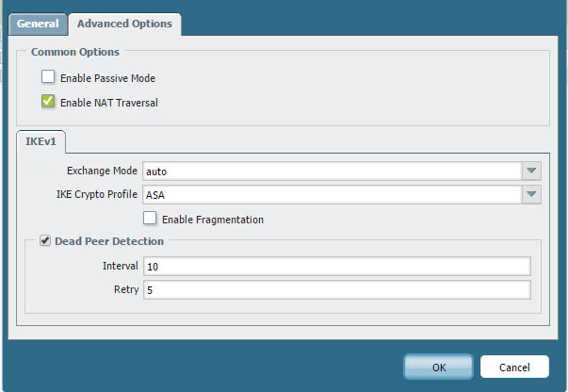Disable the Dead Peer Detection checkbox
Viewport: 568px width, 392px height.
pyautogui.click(x=45, y=242)
